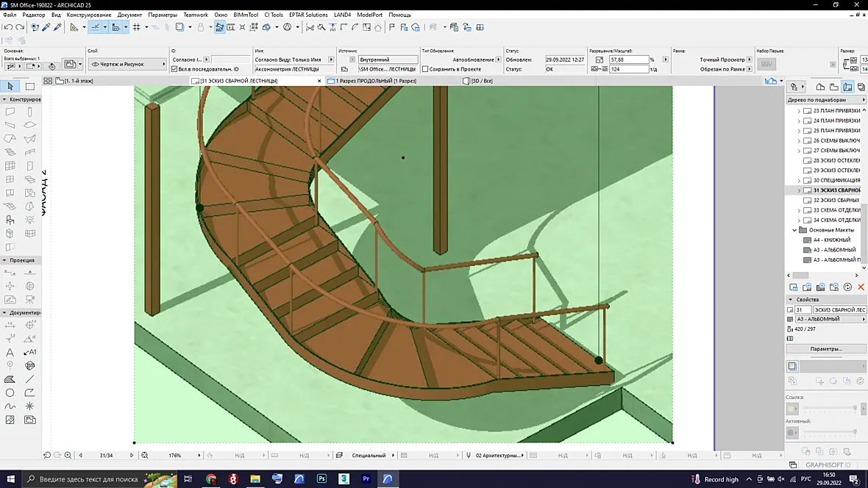Select the Line tool in toolbox
Screen dimensions: 868x488
[30, 379]
